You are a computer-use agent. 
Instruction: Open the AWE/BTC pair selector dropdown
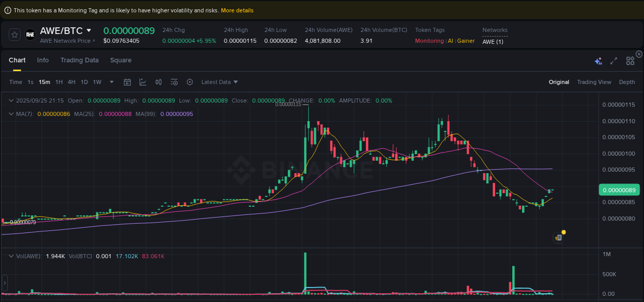[x=88, y=30]
